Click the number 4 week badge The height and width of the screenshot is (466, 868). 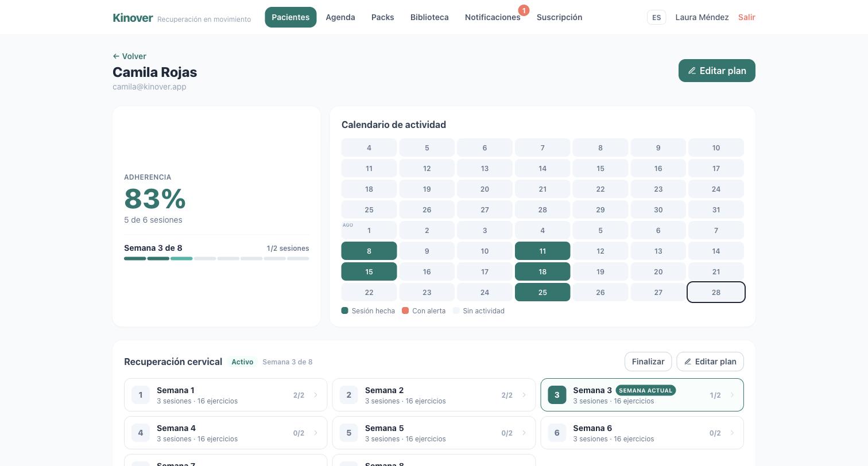pyautogui.click(x=141, y=433)
